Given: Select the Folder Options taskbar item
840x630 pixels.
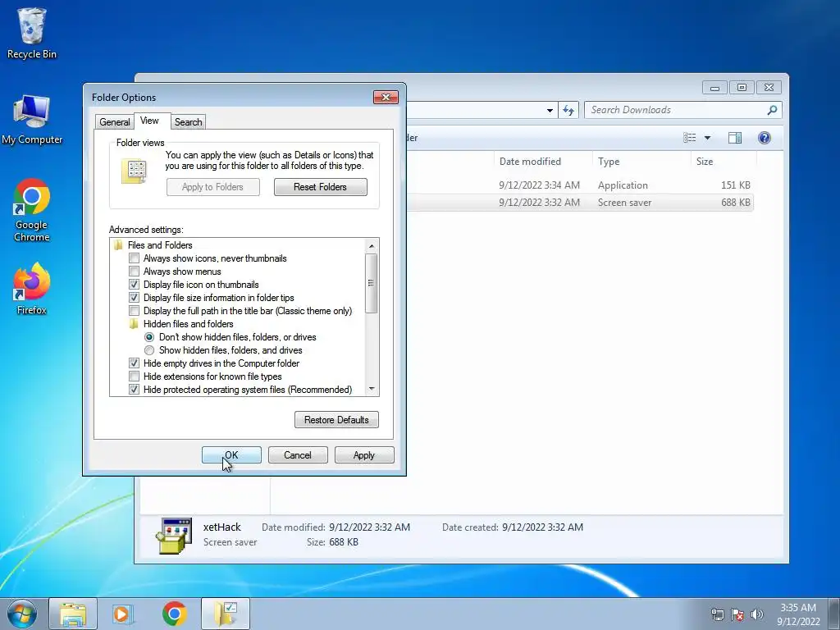Looking at the screenshot, I should click(x=226, y=614).
